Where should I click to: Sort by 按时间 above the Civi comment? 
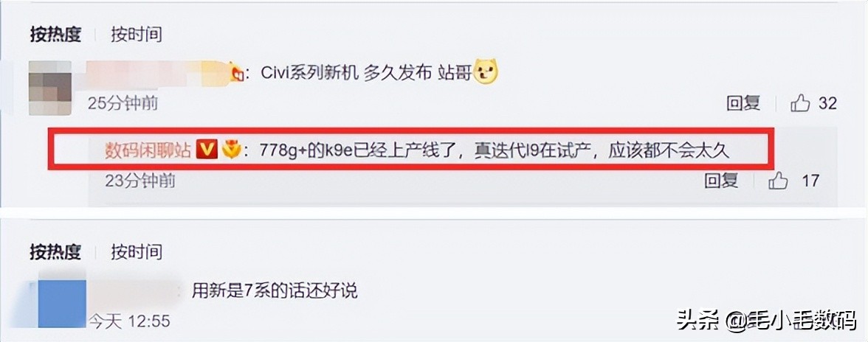(137, 34)
